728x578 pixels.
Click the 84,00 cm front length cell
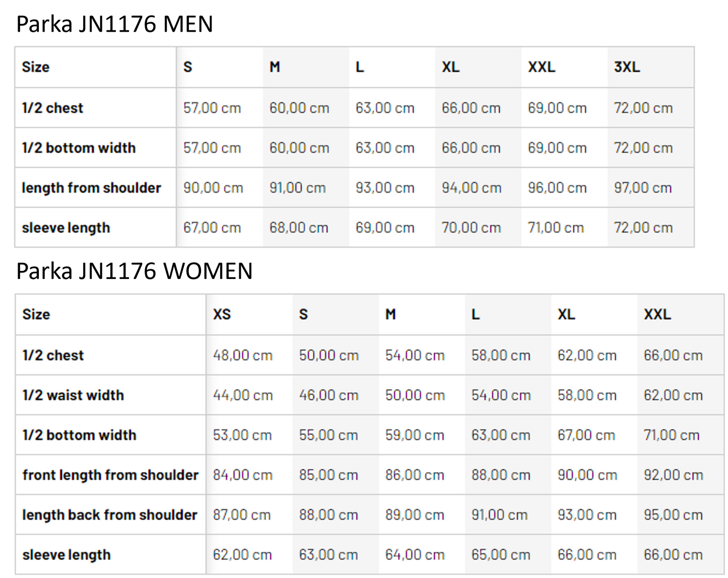point(243,475)
